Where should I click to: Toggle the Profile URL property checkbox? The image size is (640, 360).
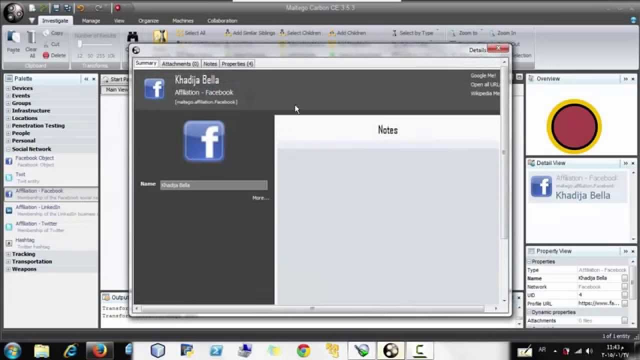coord(624,303)
